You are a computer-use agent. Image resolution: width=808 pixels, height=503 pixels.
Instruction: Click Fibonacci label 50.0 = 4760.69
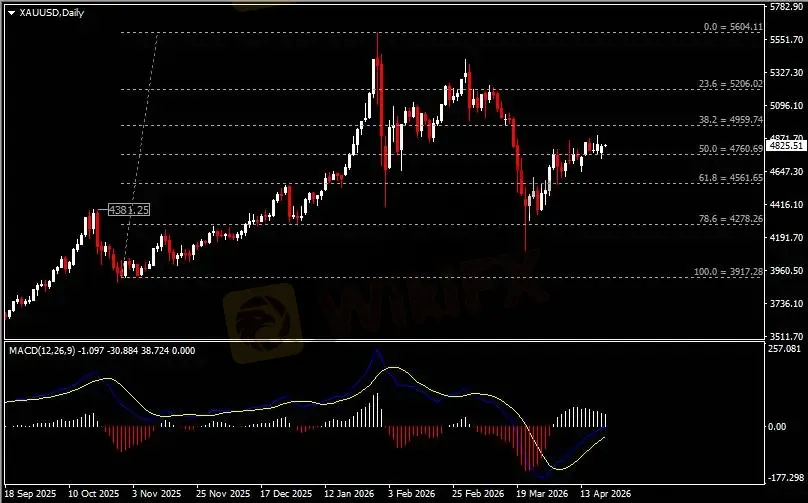coord(731,148)
